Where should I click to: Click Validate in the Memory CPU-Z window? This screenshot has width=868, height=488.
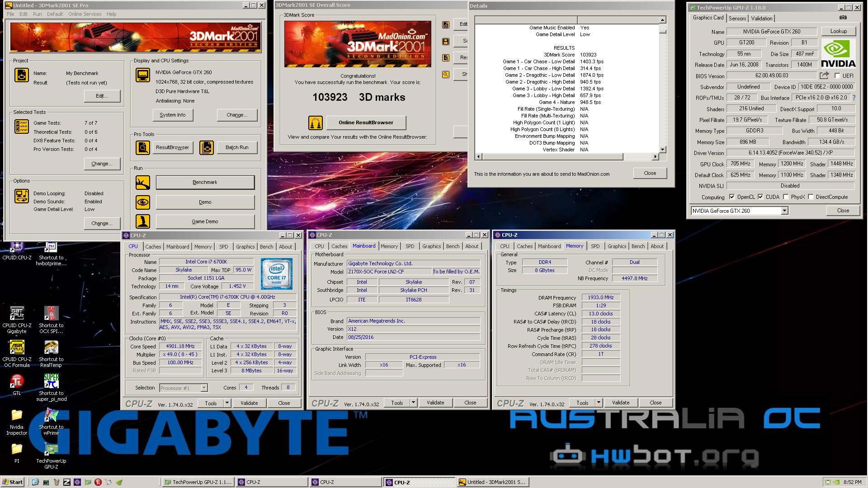[x=620, y=403]
